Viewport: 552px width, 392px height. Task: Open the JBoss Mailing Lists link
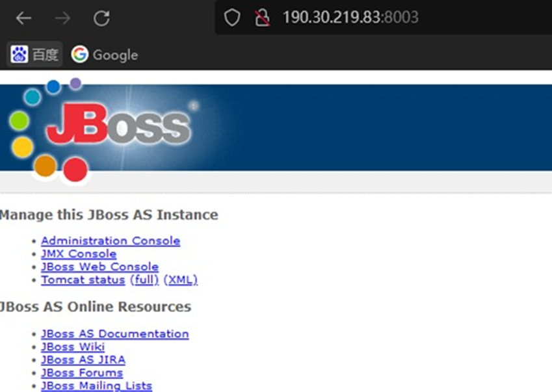pyautogui.click(x=97, y=385)
